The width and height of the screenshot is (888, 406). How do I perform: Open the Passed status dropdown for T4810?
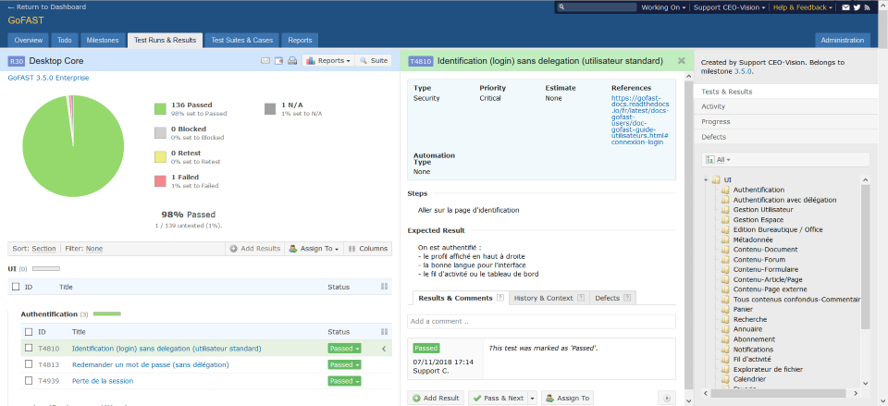coord(344,349)
